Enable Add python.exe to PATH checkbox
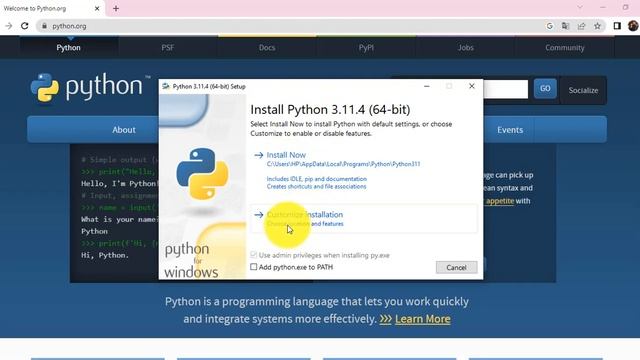 point(253,267)
